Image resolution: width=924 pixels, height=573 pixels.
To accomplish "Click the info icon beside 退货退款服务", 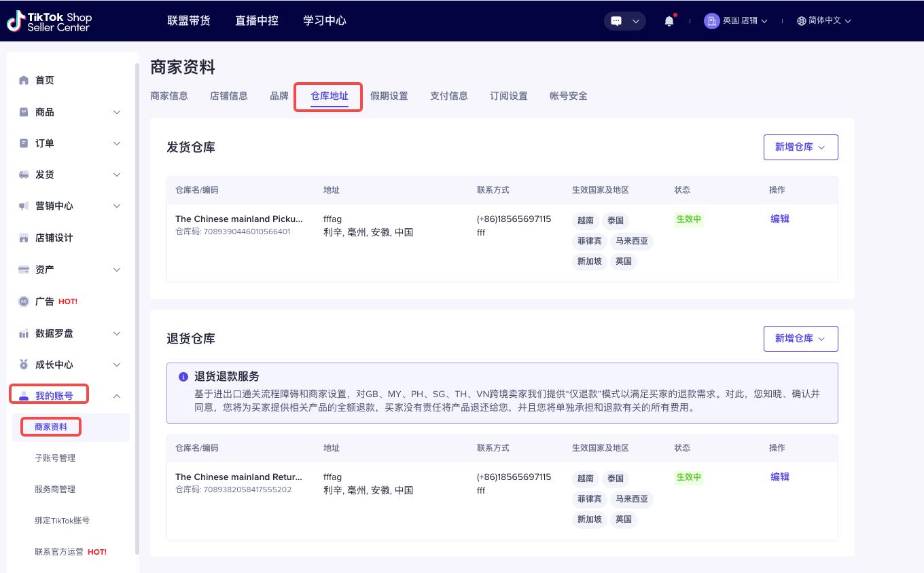I will pyautogui.click(x=183, y=377).
